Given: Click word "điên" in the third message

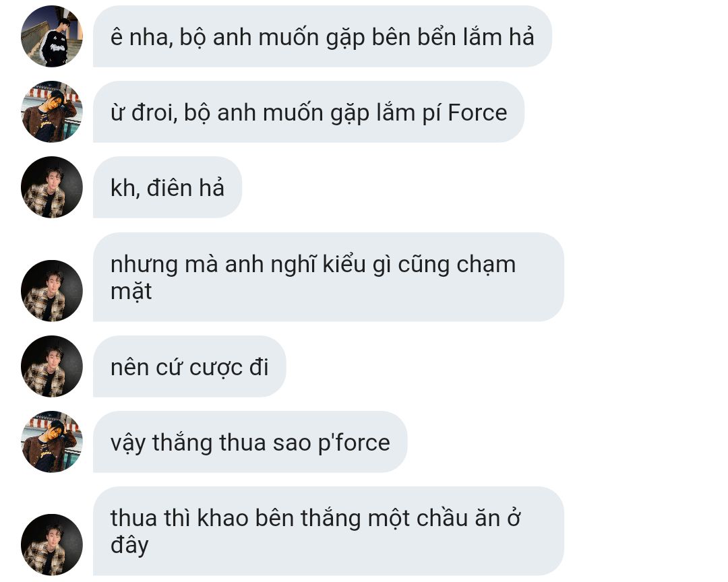Looking at the screenshot, I should 169,188.
